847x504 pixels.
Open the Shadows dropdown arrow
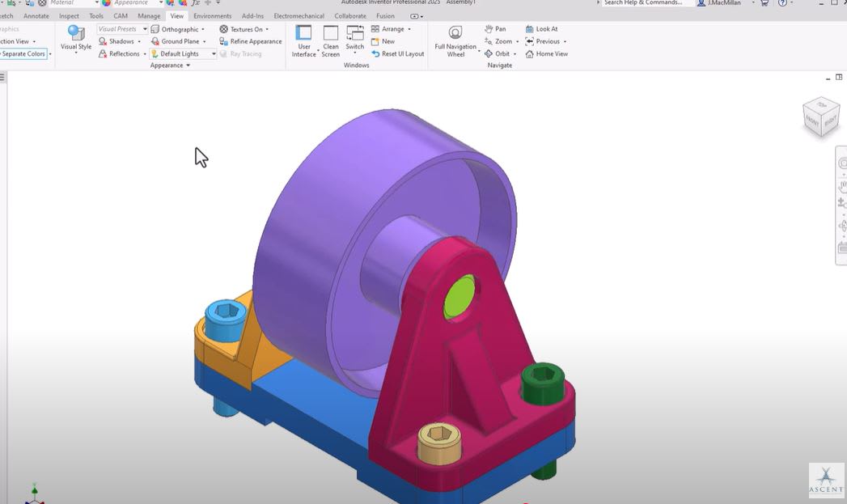[139, 41]
